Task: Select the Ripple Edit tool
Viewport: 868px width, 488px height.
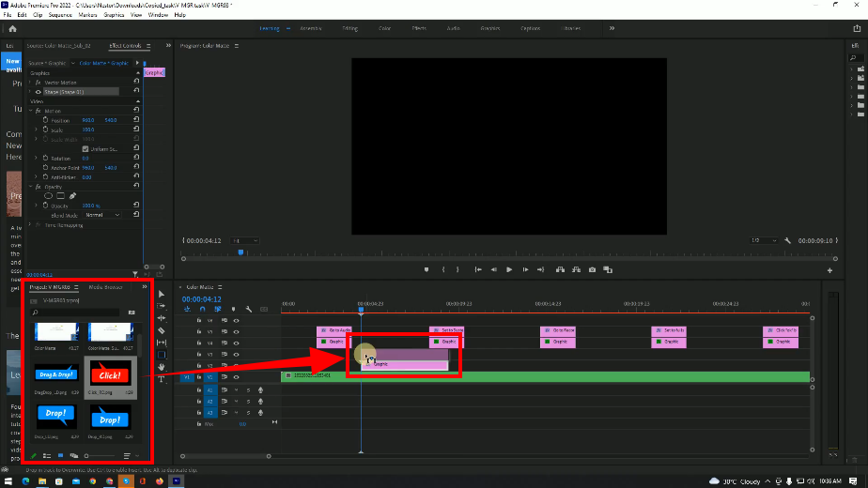Action: click(x=161, y=318)
